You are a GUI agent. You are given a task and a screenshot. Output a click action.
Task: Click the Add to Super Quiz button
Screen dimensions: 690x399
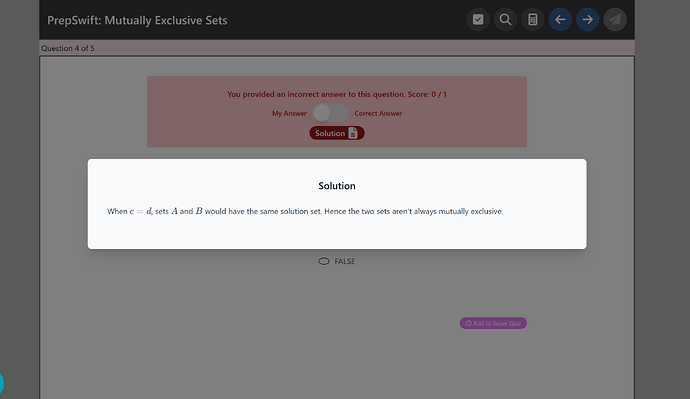tap(493, 323)
